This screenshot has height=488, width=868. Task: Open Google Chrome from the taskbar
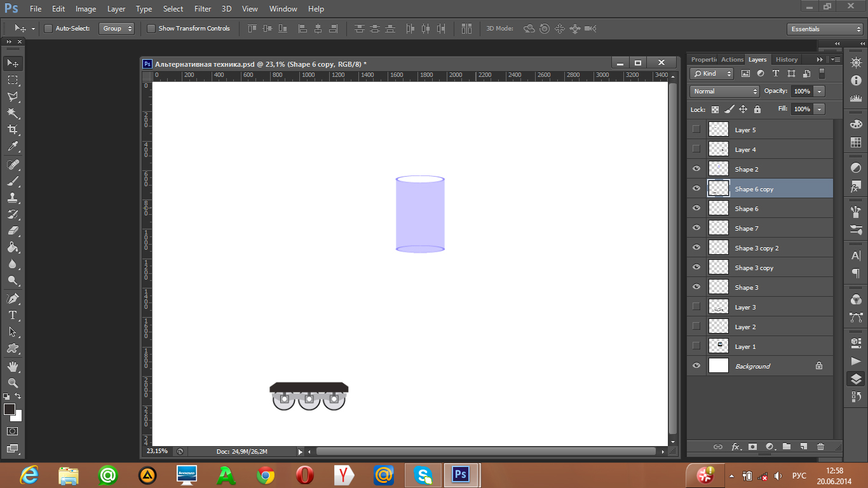pyautogui.click(x=266, y=475)
